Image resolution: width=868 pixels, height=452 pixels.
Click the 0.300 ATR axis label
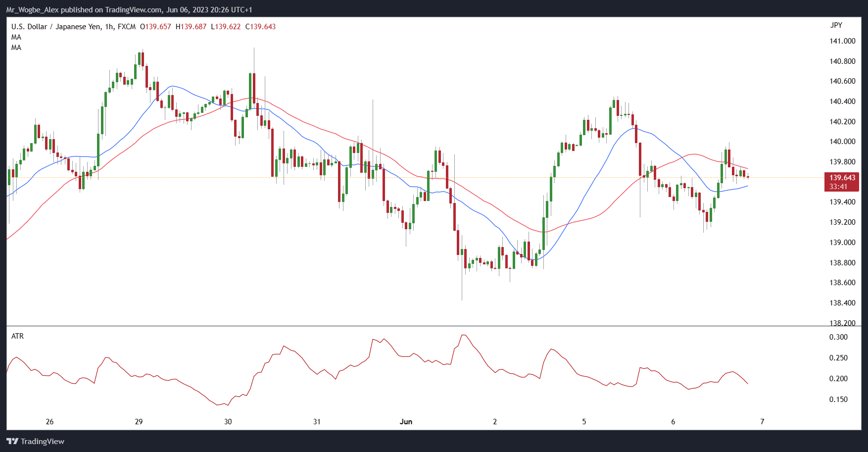[838, 337]
